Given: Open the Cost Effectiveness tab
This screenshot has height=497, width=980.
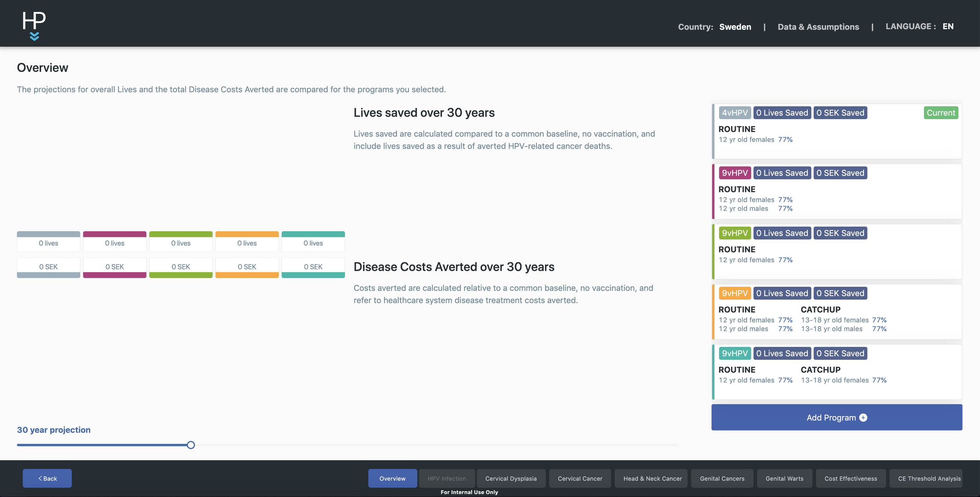Looking at the screenshot, I should coord(850,479).
